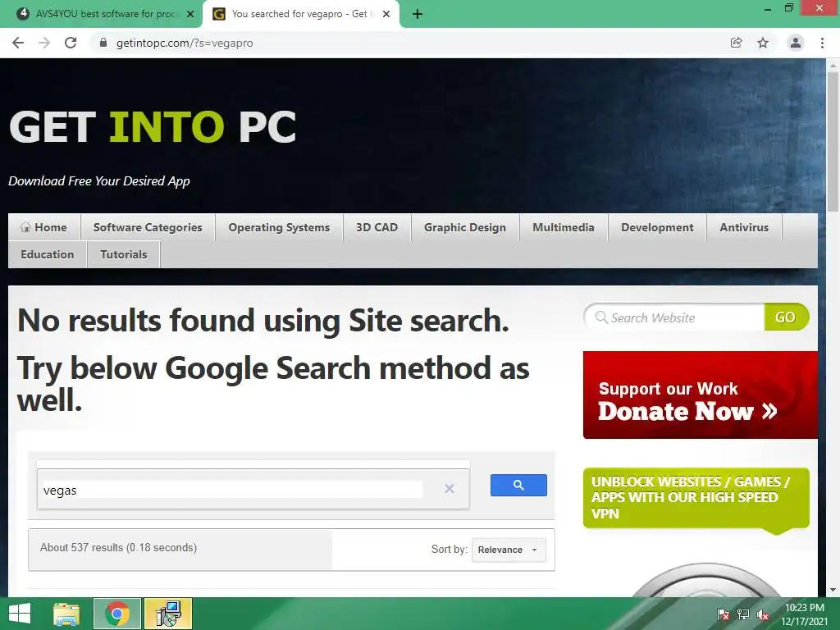
Task: Bookmark this page with star icon
Action: [763, 43]
